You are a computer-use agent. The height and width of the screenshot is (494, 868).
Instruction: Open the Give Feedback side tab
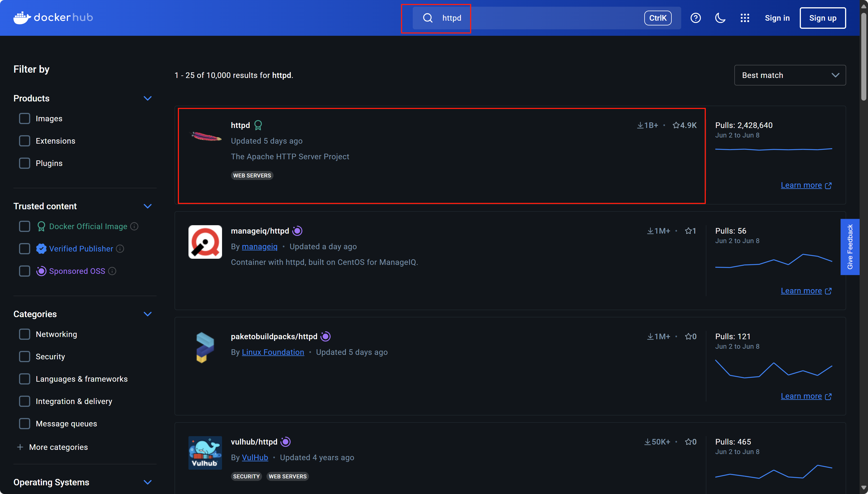[x=850, y=247]
